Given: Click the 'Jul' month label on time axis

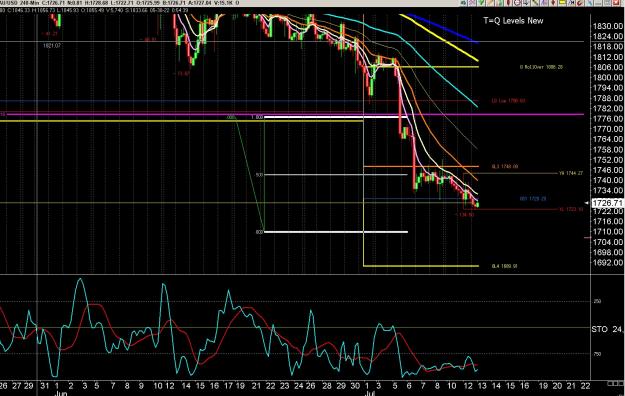Looking at the screenshot, I should 371,394.
